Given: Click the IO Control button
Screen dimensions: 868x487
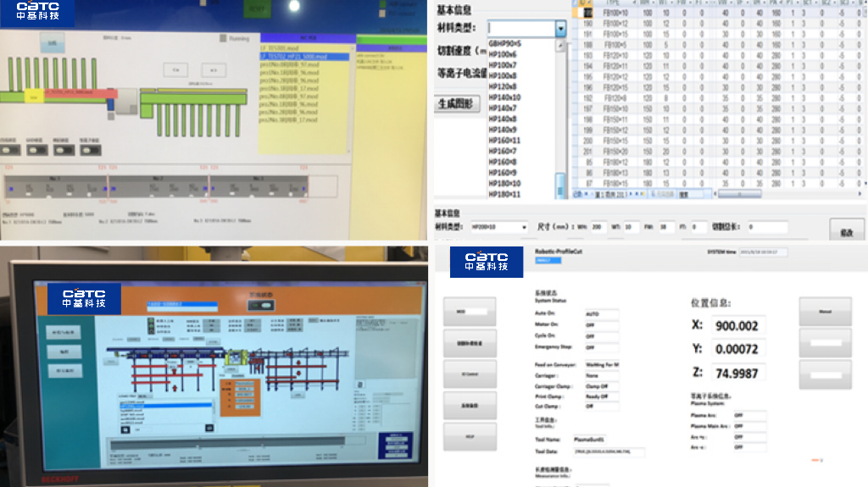Looking at the screenshot, I should point(469,372).
